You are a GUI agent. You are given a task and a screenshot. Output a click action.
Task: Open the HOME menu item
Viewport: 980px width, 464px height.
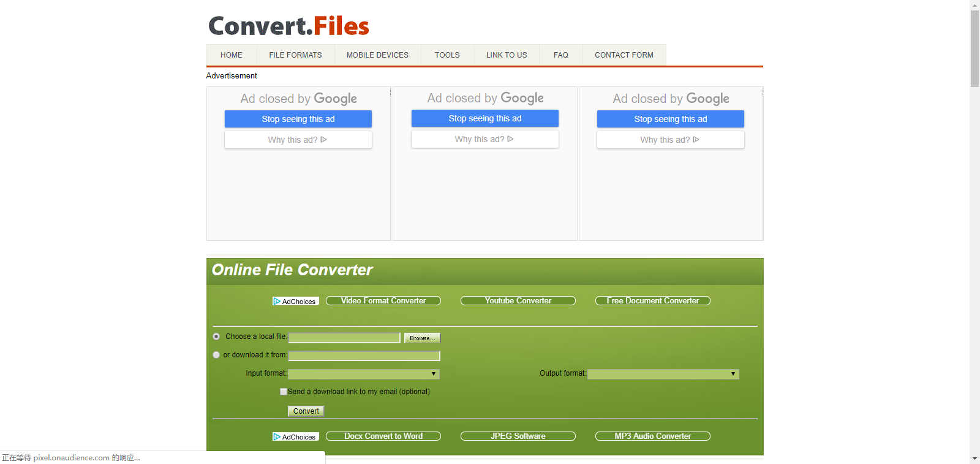click(231, 55)
